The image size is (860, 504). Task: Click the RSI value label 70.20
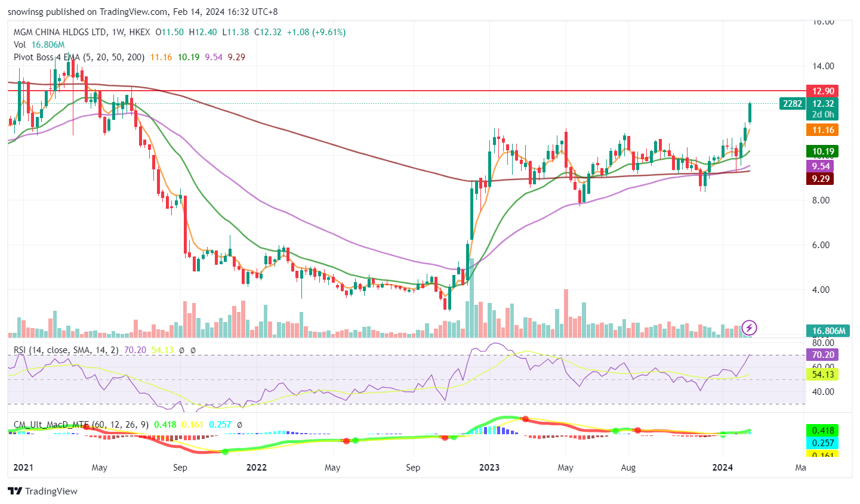pyautogui.click(x=822, y=355)
